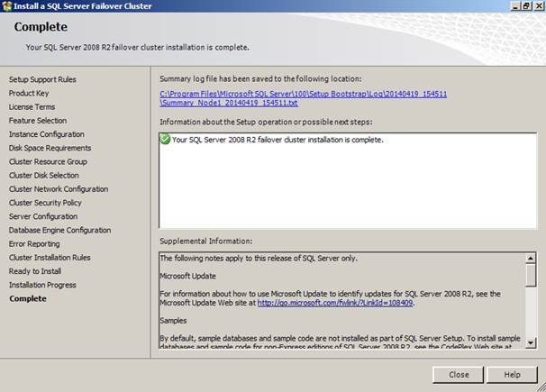Viewport: 546px width, 392px height.
Task: Select the Installation Progress step
Action: 42,285
